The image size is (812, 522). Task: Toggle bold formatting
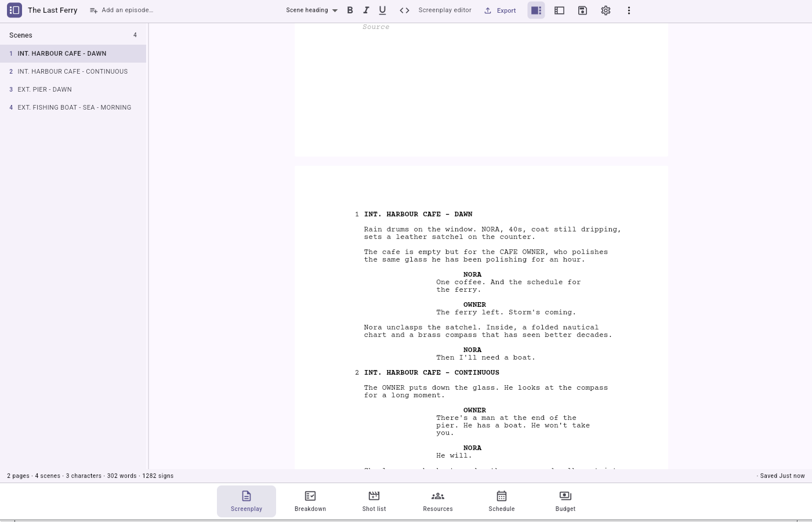[x=350, y=10]
